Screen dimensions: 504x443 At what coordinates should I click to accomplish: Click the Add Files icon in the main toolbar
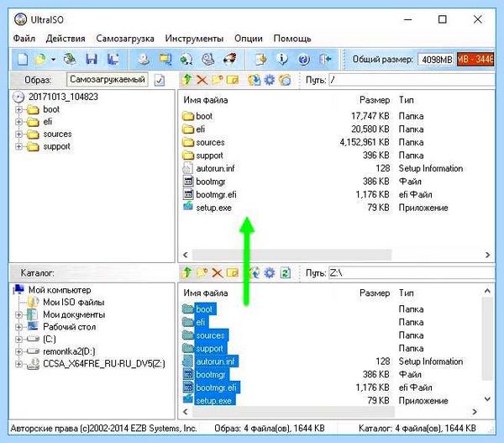(260, 59)
